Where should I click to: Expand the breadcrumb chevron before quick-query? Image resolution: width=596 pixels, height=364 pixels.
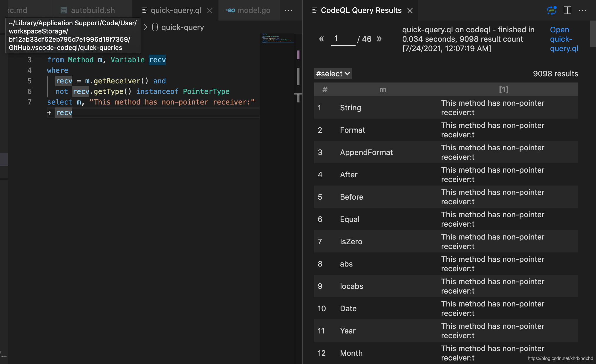pos(145,27)
